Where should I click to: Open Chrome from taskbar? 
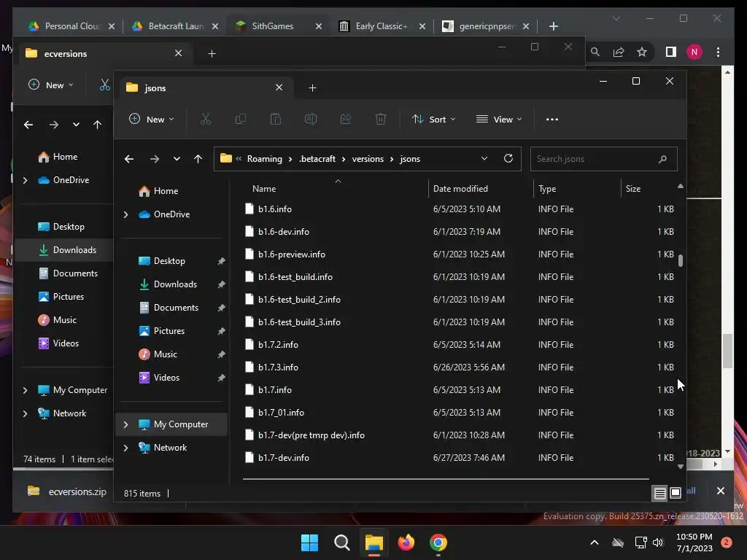(438, 542)
